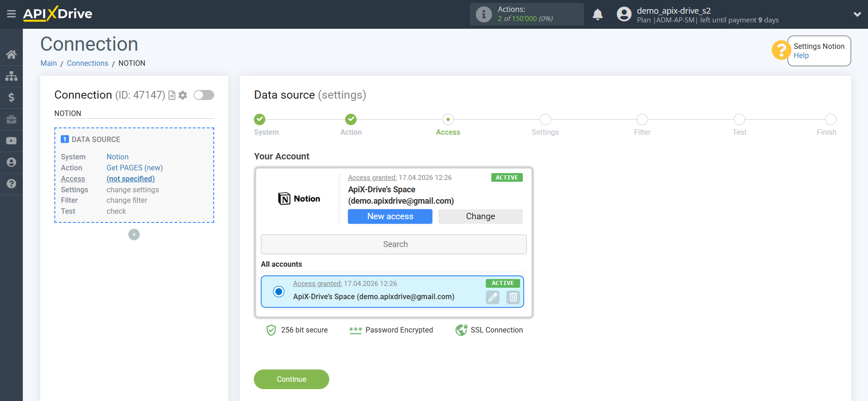
Task: Go to the System step
Action: (x=260, y=120)
